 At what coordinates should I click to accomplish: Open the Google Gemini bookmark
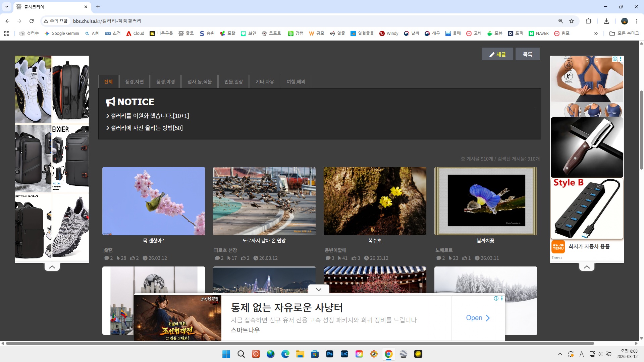[x=61, y=33]
